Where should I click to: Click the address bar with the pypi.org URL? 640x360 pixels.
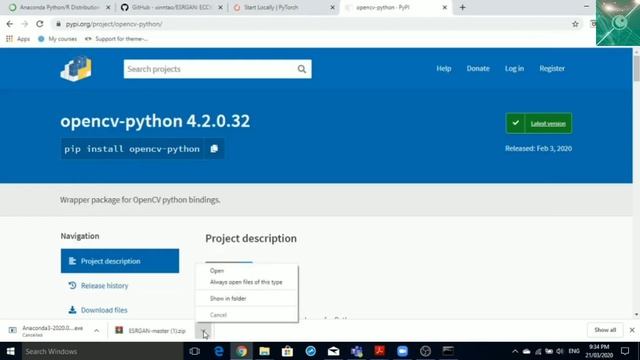[310, 24]
